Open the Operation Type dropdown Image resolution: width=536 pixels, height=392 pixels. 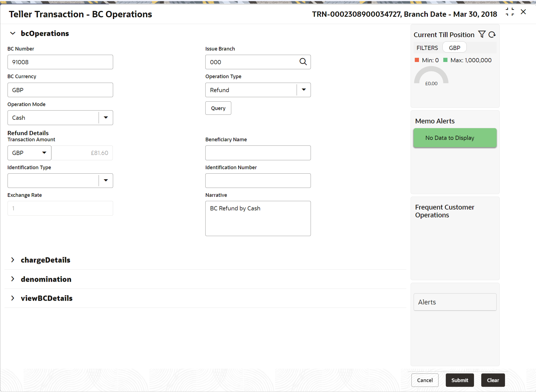(x=304, y=90)
